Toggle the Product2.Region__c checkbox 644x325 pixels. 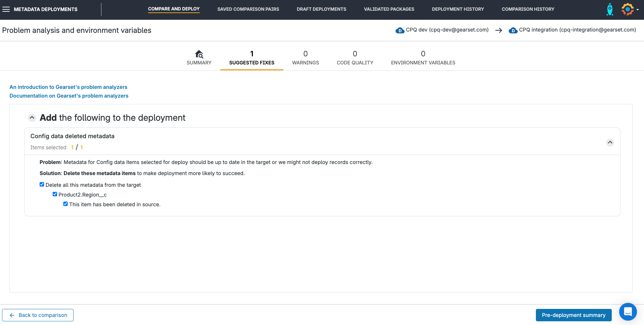click(55, 194)
